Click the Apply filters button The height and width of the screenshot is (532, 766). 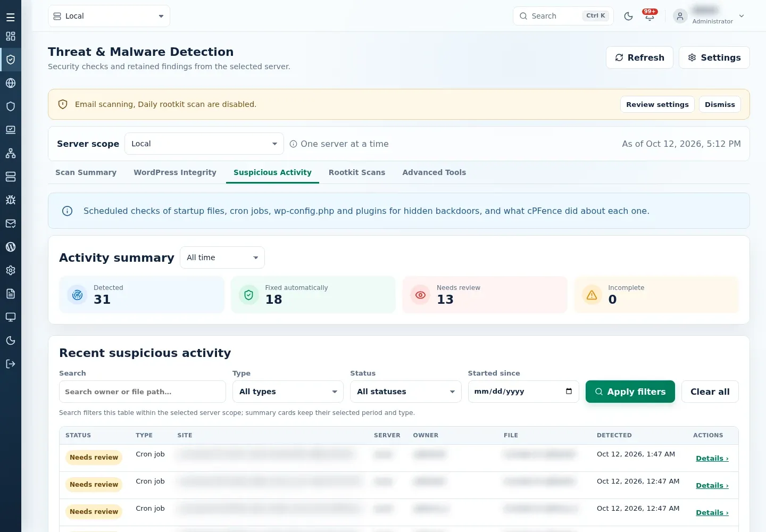pos(630,392)
